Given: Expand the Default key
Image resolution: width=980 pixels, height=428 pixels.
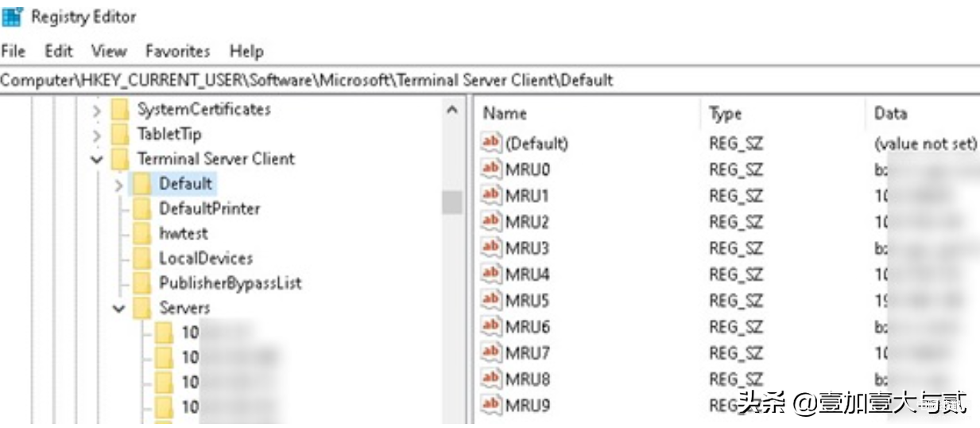Looking at the screenshot, I should pos(119,185).
